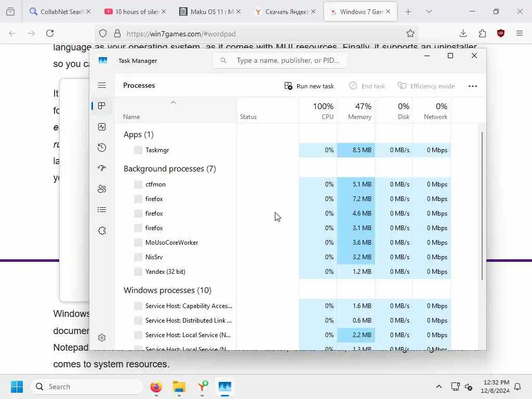Select Service Host: Distributed Link row
The width and height of the screenshot is (532, 399).
(283, 321)
